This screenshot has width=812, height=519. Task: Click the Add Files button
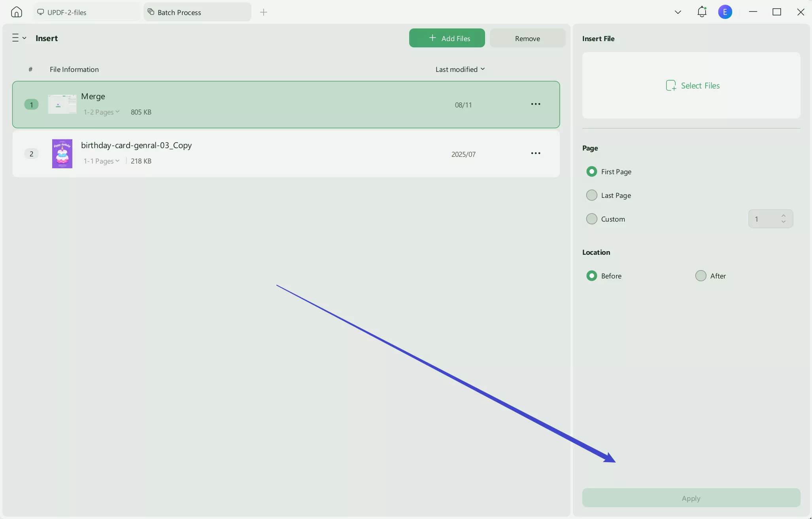pos(447,38)
